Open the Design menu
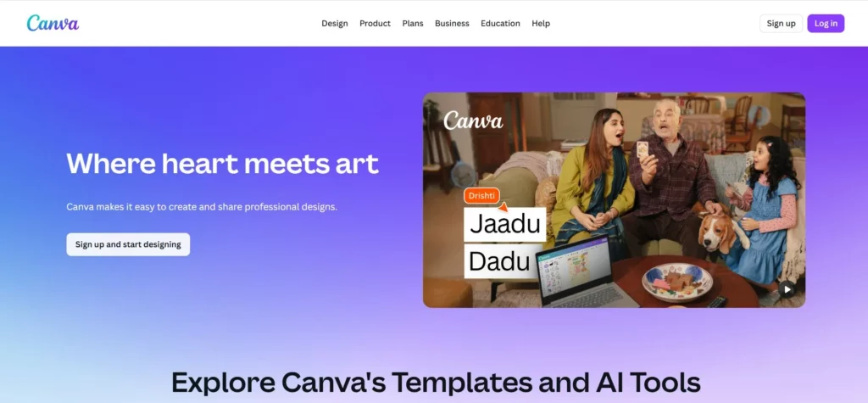The height and width of the screenshot is (403, 868). 334,23
